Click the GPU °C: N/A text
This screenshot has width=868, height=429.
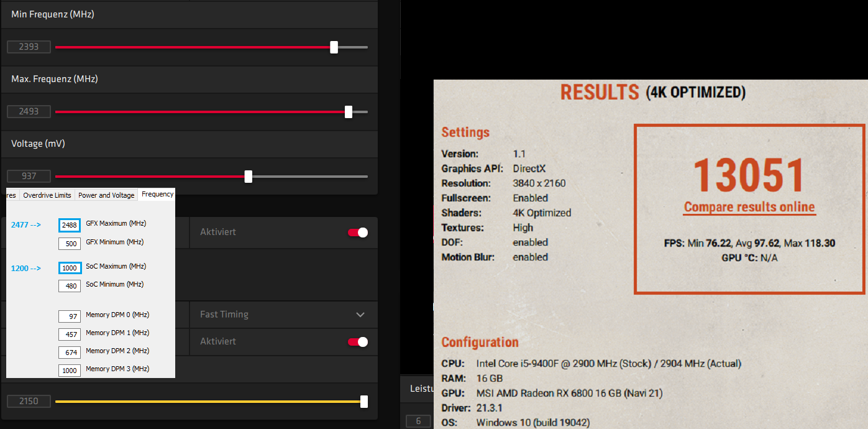pos(749,257)
